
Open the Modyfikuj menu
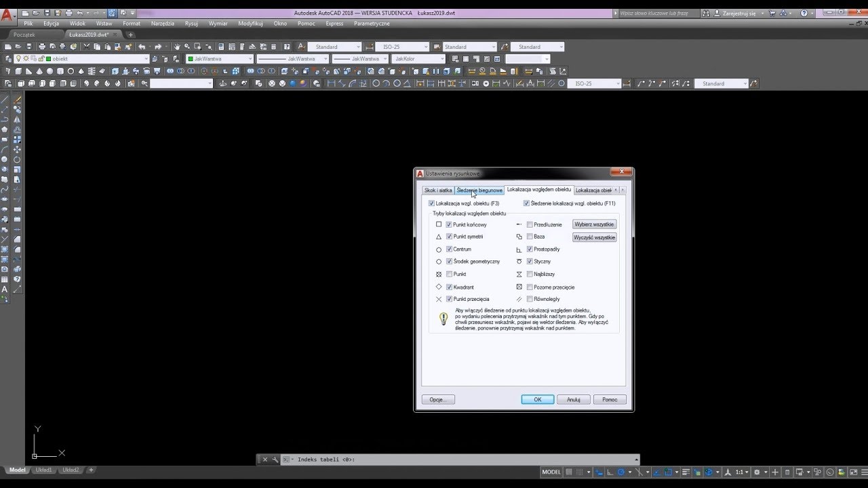250,24
